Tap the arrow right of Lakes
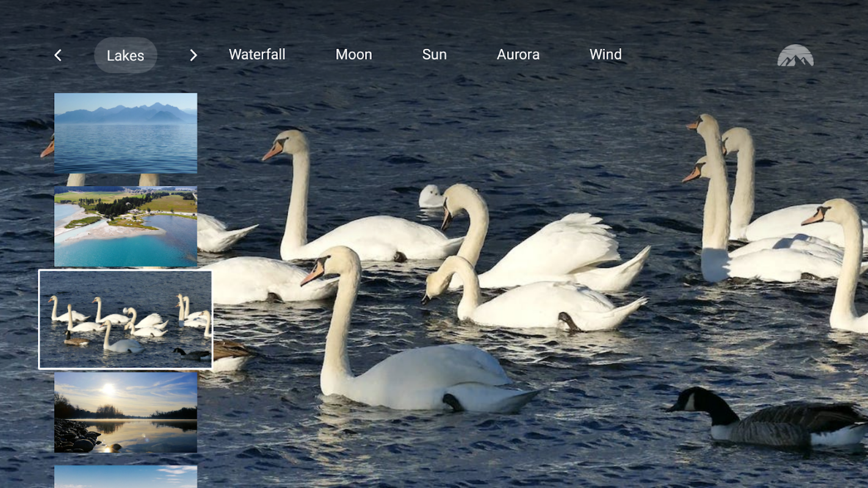The height and width of the screenshot is (488, 868). (193, 56)
